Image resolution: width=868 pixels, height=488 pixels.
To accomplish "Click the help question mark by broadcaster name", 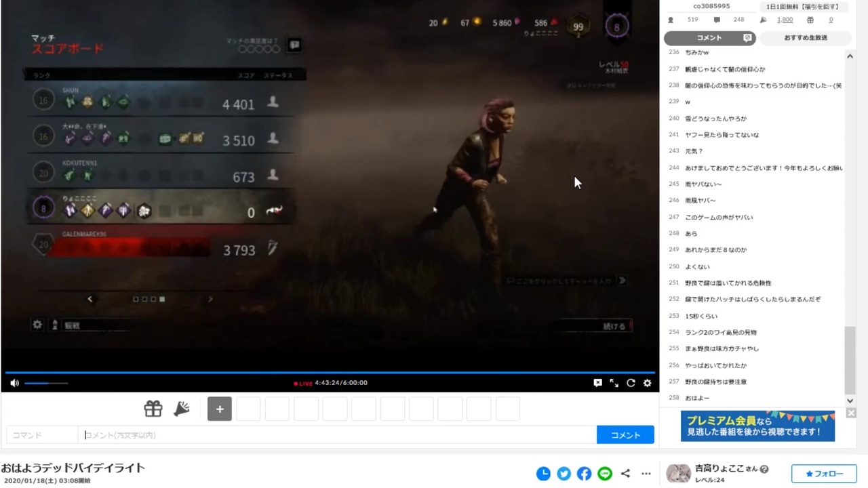I will pos(764,469).
